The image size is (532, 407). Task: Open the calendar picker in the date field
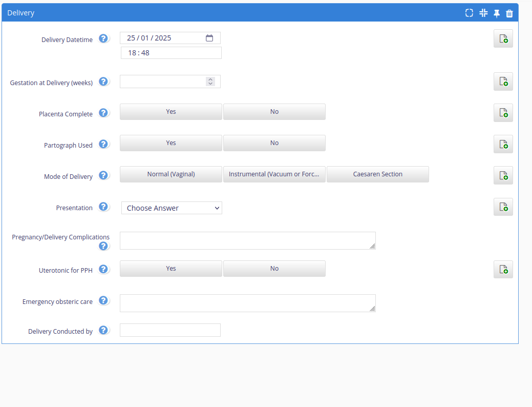tap(209, 38)
